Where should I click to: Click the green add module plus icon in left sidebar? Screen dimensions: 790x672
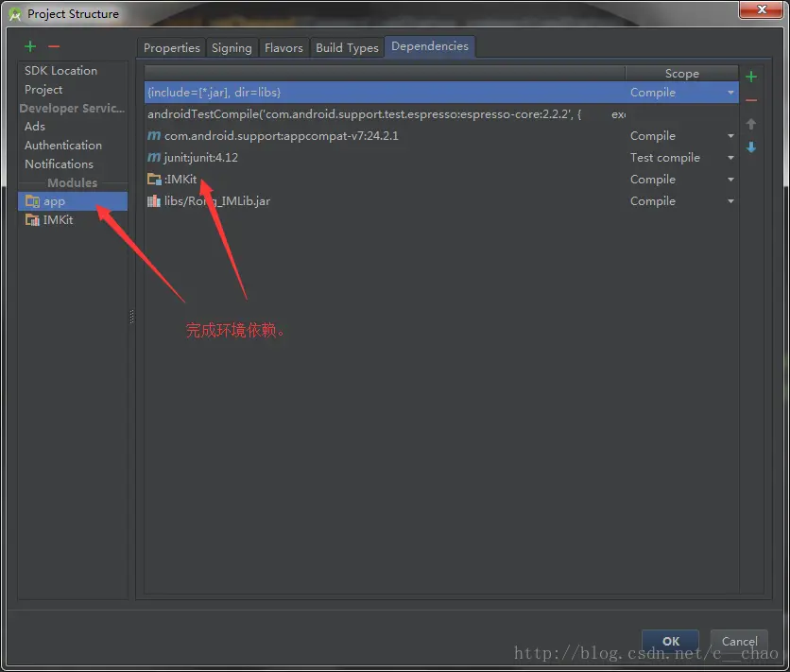[x=30, y=46]
